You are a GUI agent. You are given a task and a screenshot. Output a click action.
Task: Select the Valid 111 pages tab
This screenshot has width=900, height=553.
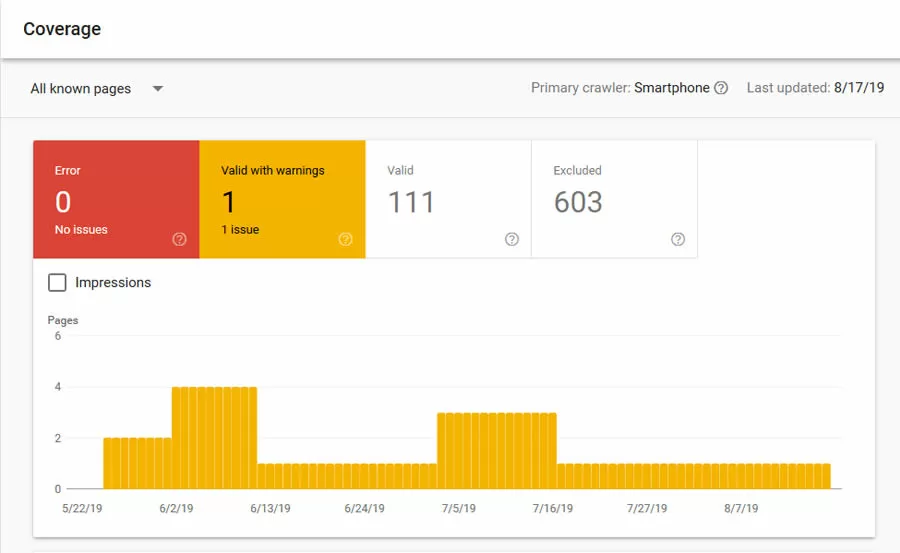(x=447, y=200)
